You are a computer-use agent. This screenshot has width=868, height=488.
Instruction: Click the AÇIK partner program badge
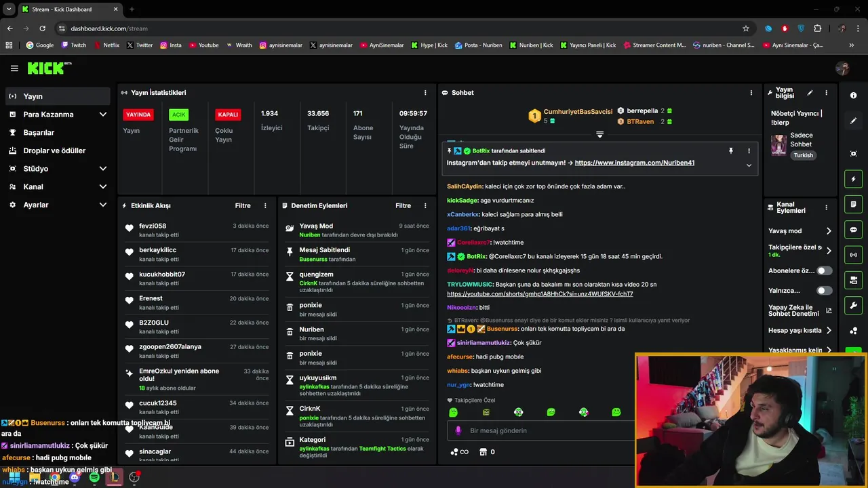(x=178, y=115)
